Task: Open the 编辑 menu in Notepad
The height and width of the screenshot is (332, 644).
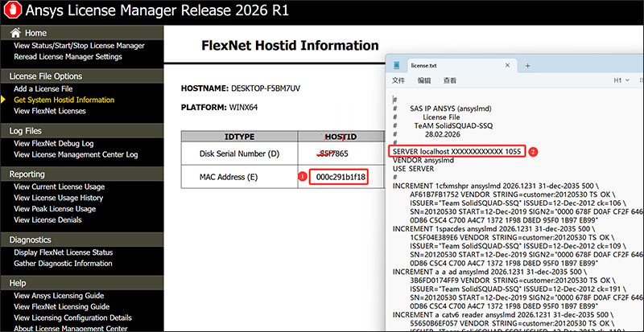Action: pos(424,80)
